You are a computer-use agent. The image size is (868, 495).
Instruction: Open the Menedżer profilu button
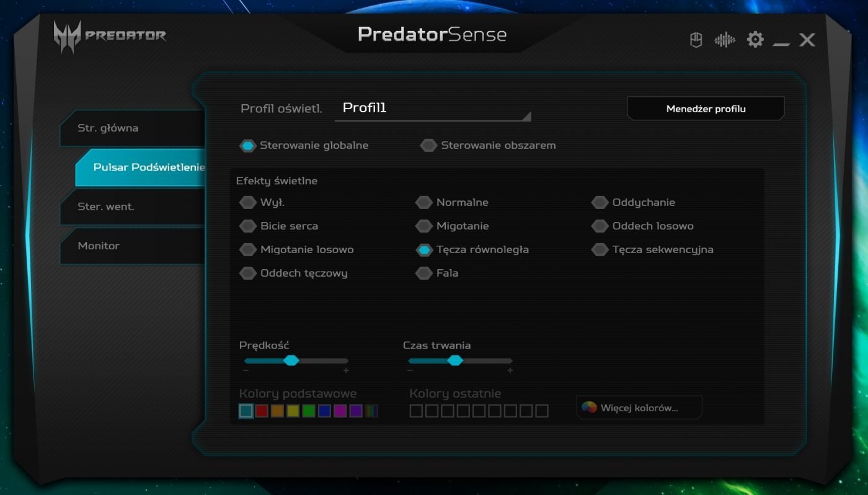[x=706, y=109]
